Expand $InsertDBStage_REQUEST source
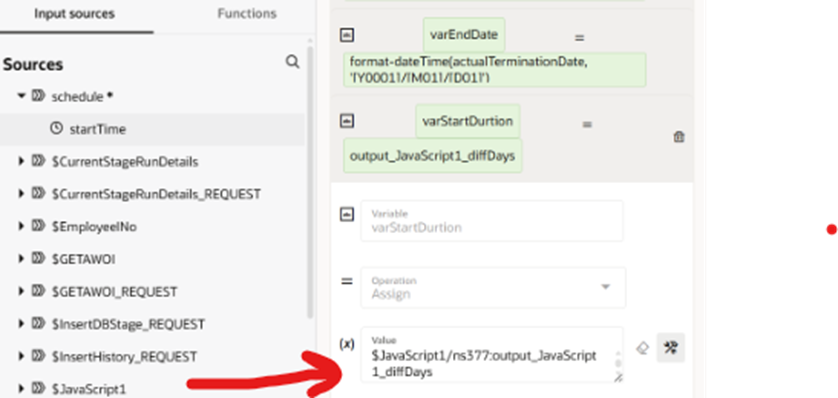 (21, 324)
